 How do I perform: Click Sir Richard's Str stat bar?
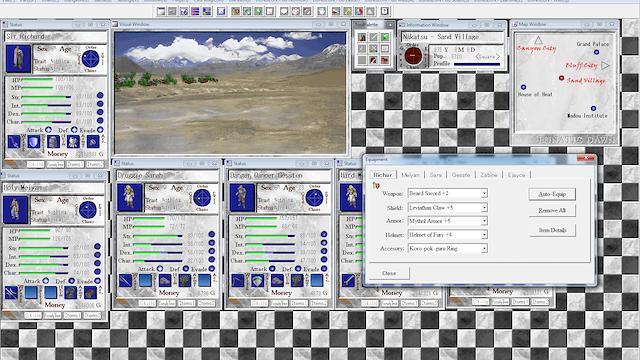pos(46,97)
